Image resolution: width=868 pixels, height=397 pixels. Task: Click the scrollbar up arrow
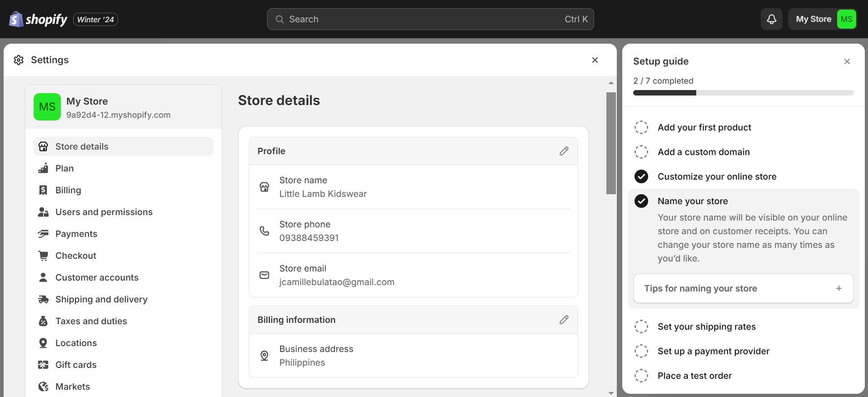[611, 83]
